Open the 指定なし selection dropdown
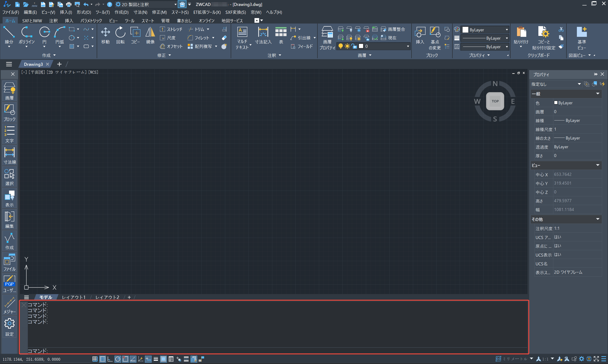The height and width of the screenshot is (364, 608). (556, 84)
